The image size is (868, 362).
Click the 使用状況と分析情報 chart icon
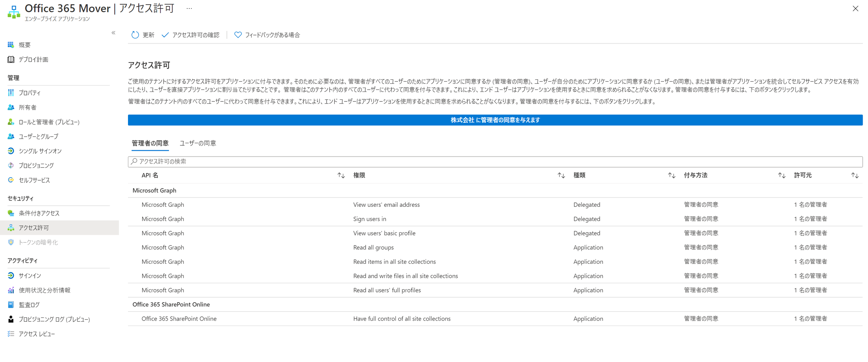click(x=11, y=290)
